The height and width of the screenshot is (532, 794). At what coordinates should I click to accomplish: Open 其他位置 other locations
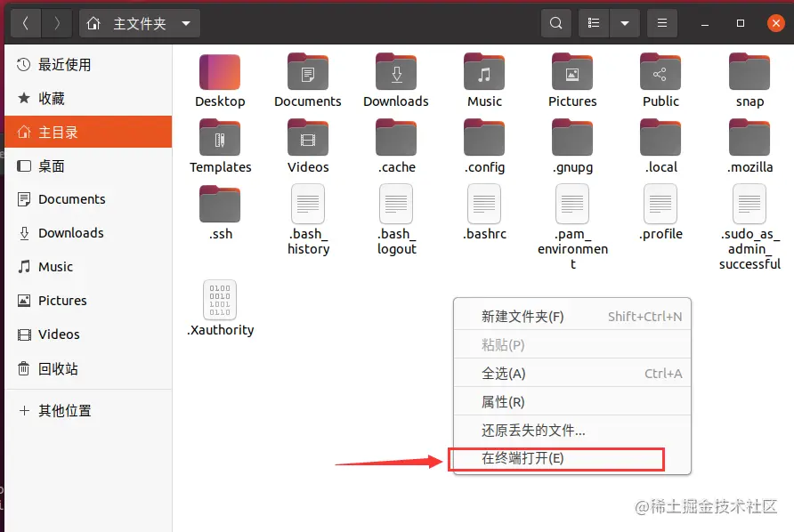(x=88, y=410)
